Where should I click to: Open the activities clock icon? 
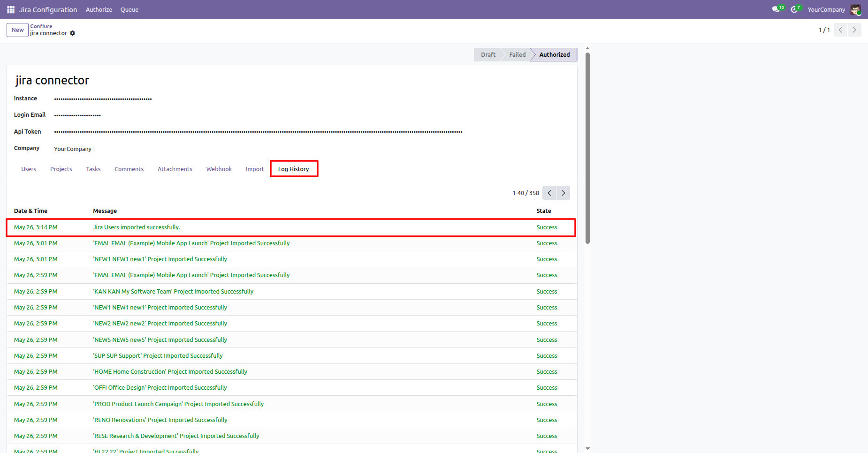(x=794, y=9)
